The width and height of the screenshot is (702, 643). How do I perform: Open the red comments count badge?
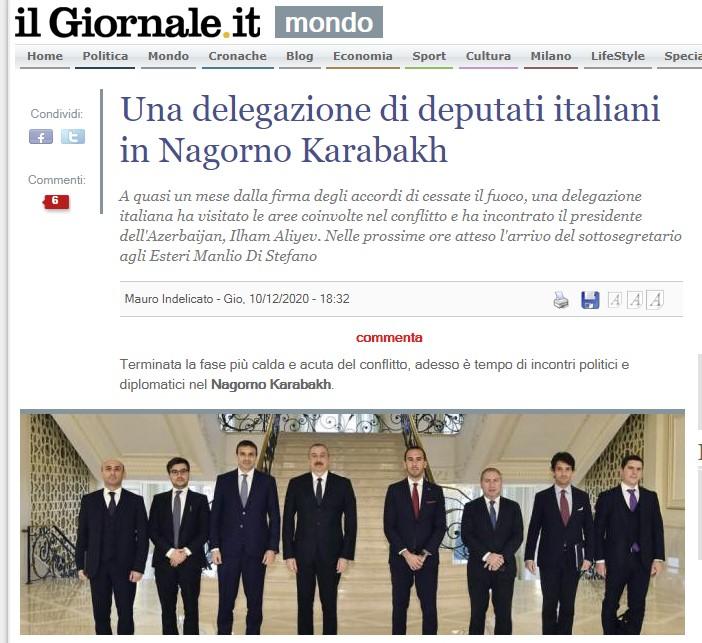coord(56,201)
